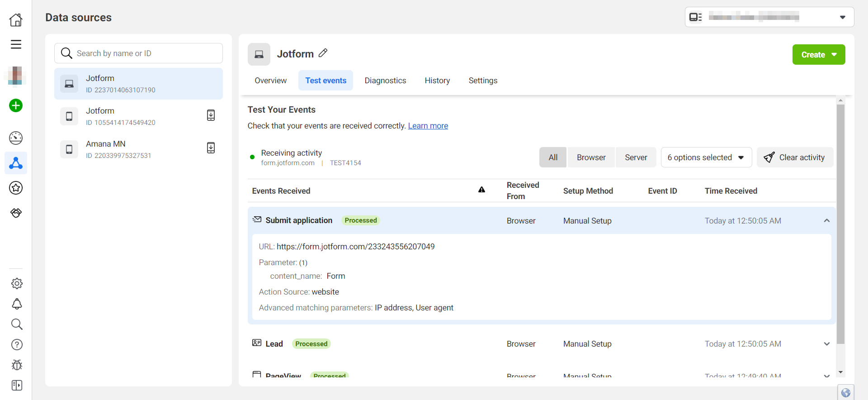This screenshot has height=400, width=868.
Task: Click the edit pencil next to Jotform
Action: pos(323,53)
